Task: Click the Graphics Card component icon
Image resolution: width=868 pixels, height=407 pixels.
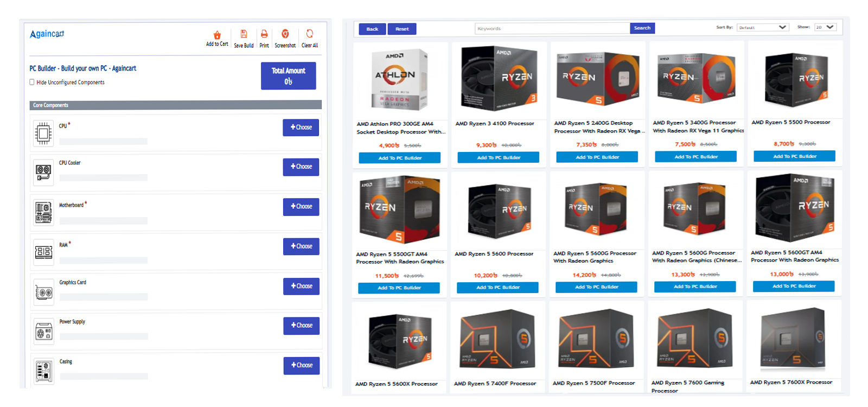Action: click(43, 292)
